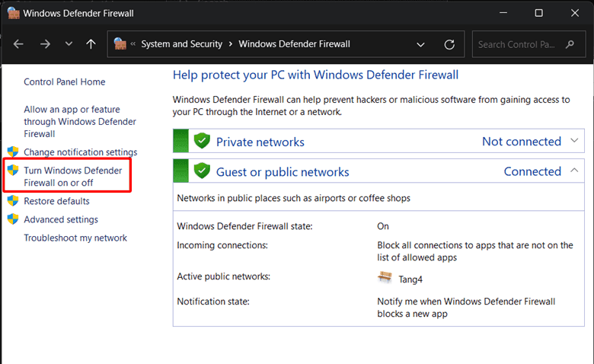Open Allow an app or feature link
Viewport: 594px width, 364px height.
tap(80, 122)
